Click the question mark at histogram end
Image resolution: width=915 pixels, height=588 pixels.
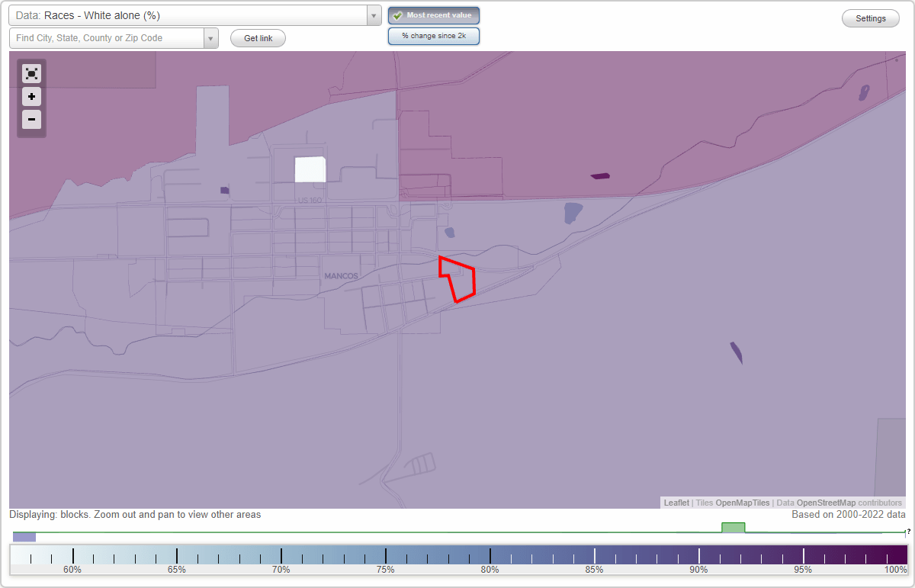(908, 532)
